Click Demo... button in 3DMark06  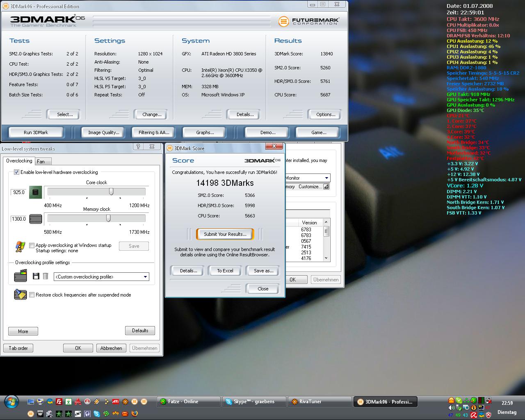click(x=268, y=132)
